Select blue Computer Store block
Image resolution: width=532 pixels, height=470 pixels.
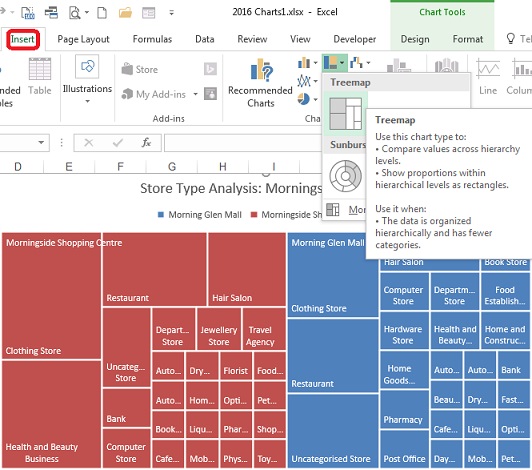(x=404, y=292)
